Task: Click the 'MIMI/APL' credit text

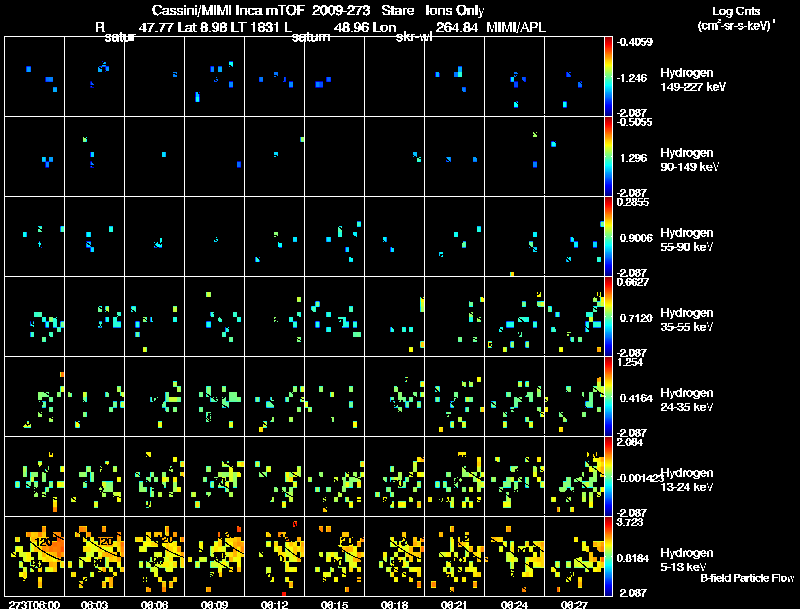Action: (x=516, y=28)
